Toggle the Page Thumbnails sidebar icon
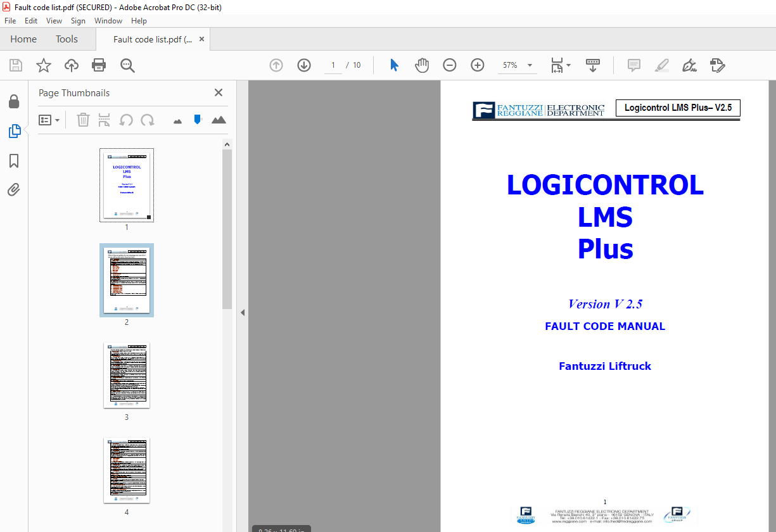Viewport: 776px width, 532px height. [x=14, y=131]
